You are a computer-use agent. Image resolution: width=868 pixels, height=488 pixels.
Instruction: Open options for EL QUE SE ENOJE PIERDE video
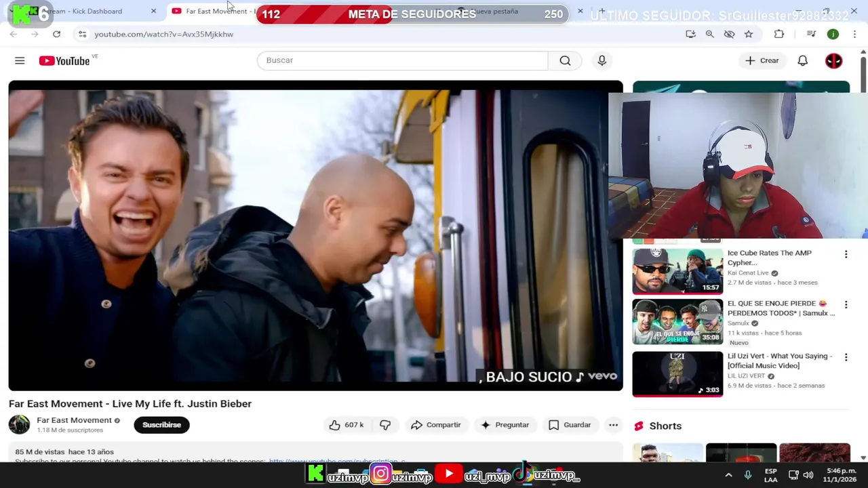(846, 305)
